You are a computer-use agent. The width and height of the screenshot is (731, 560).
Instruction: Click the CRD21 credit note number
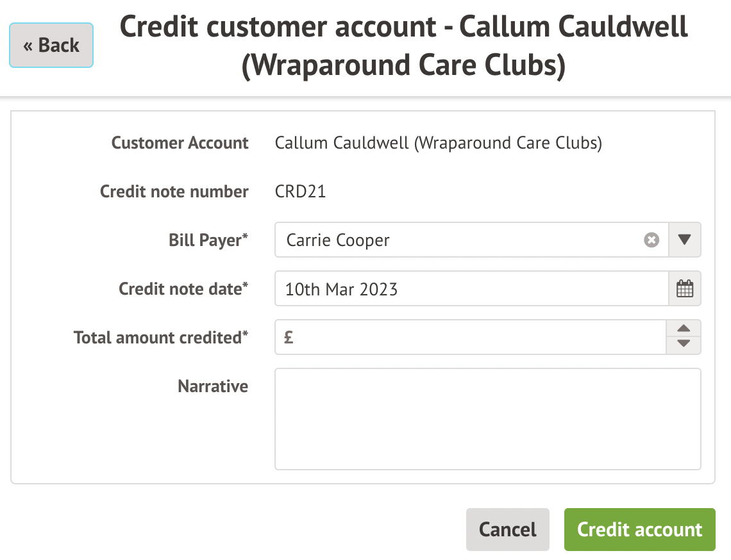300,192
